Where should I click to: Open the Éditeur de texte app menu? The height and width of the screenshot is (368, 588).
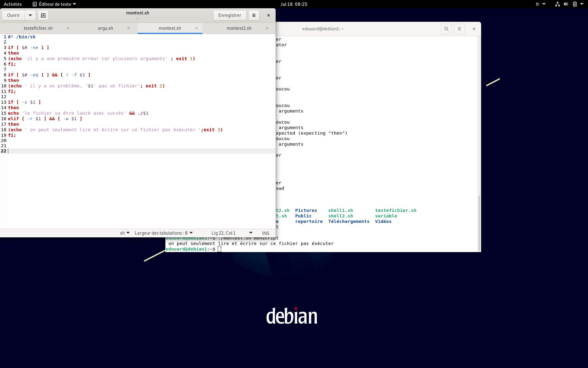coord(54,4)
